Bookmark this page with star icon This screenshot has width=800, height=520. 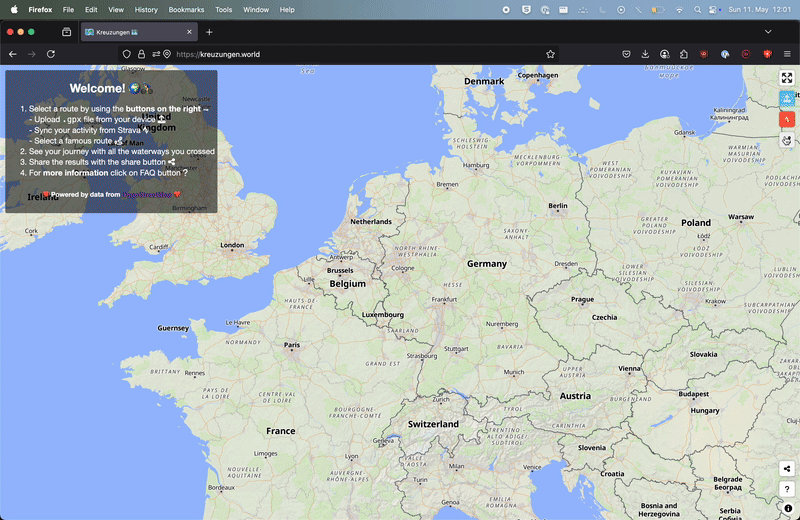551,54
